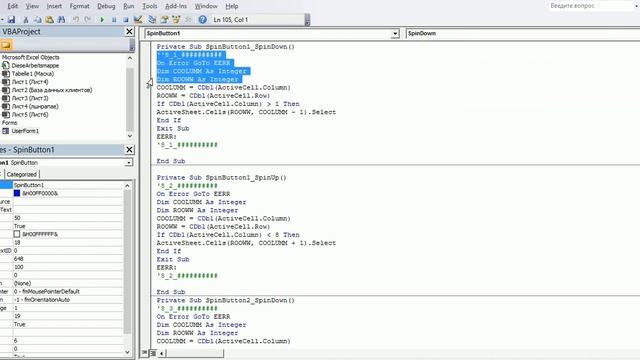Open the Insert menu
The width and height of the screenshot is (640, 360).
tap(54, 6)
